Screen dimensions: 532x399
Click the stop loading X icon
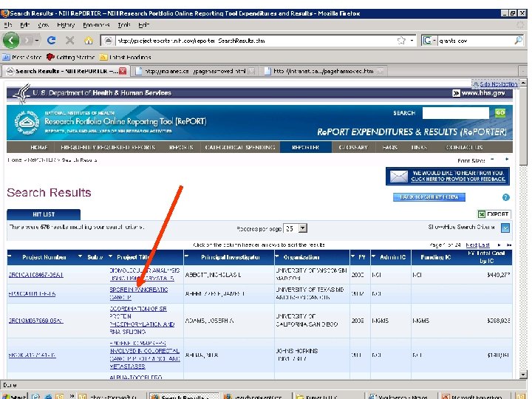[70, 41]
